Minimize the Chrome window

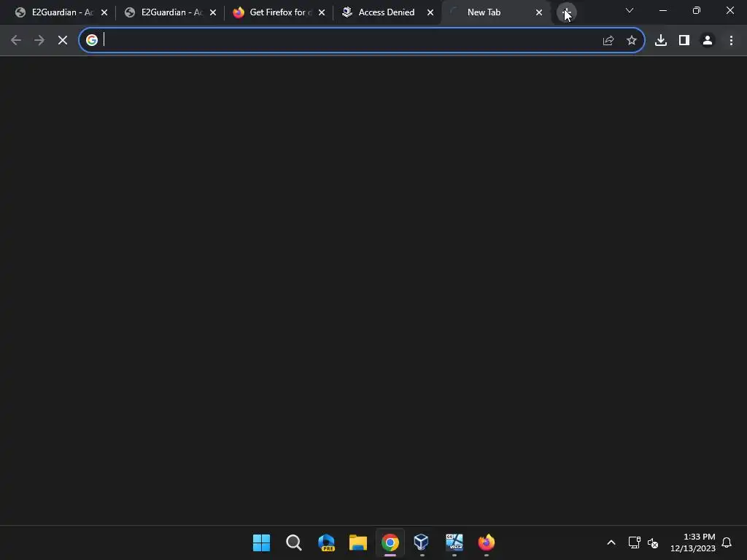662,10
